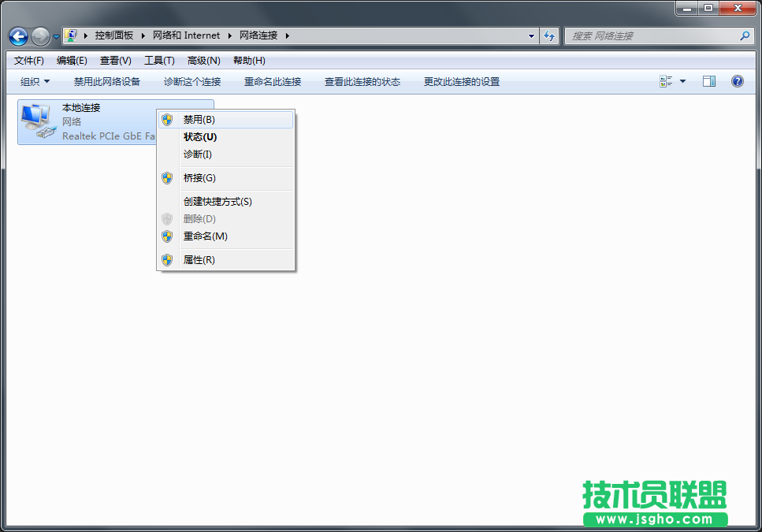Choose 桥接 in the context menu
The width and height of the screenshot is (762, 532).
coord(199,177)
